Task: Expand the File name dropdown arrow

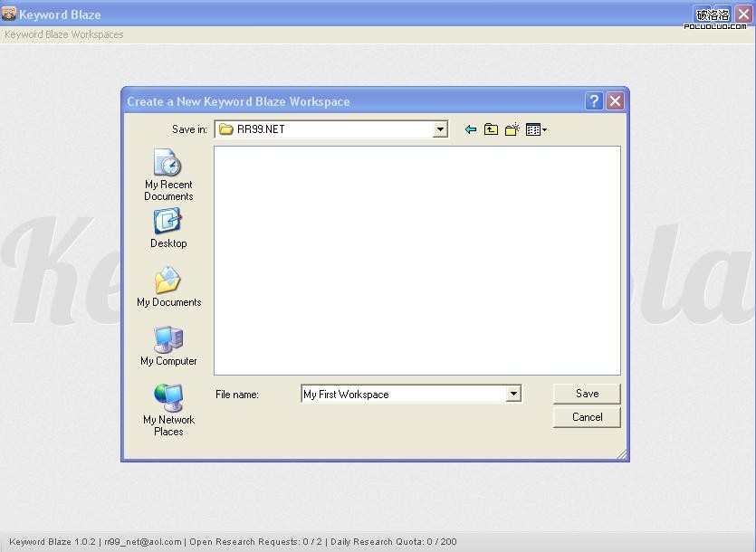Action: (513, 394)
